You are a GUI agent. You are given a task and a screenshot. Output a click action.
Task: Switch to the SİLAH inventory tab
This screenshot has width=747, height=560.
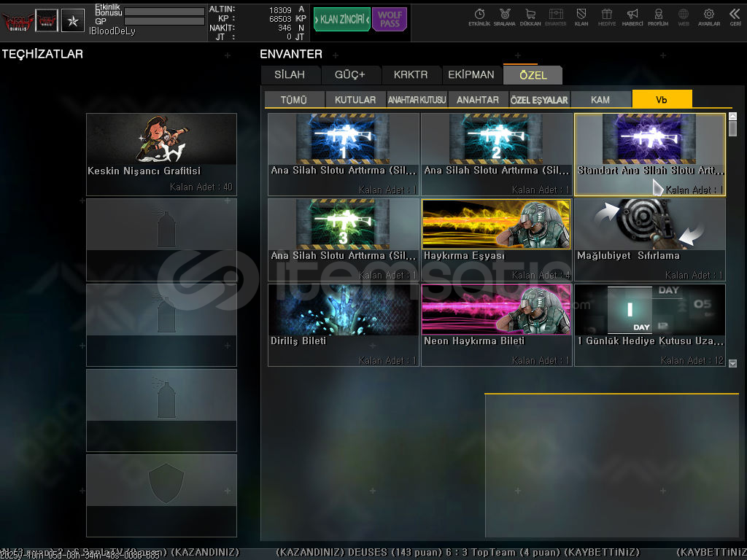[290, 75]
